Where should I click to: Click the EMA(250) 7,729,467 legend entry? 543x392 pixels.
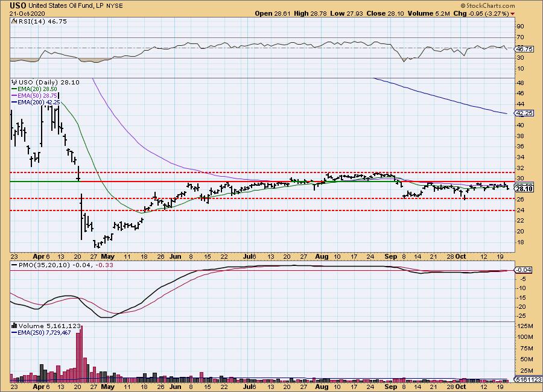point(44,333)
